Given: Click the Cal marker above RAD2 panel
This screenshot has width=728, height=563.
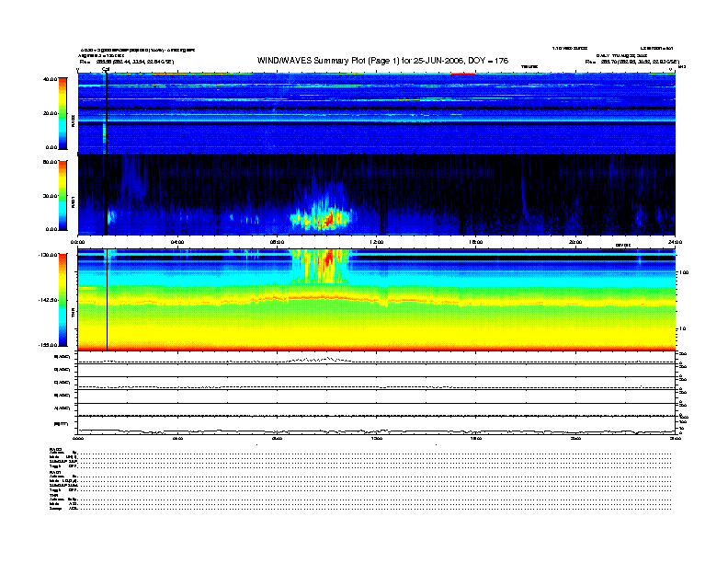Looking at the screenshot, I should [x=106, y=70].
